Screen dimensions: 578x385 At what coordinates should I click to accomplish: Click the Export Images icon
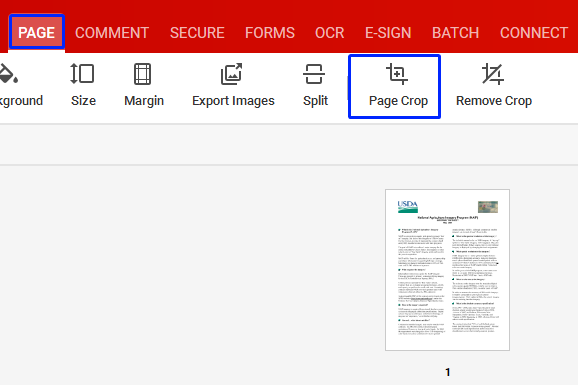tap(231, 74)
